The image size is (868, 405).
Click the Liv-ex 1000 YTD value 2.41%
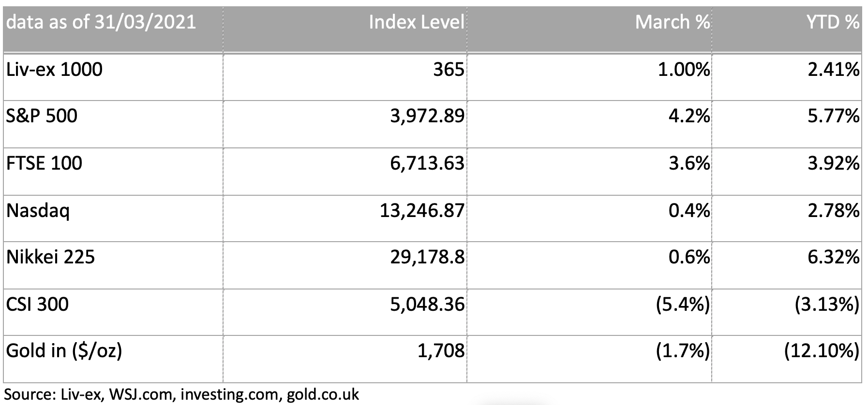tap(833, 70)
